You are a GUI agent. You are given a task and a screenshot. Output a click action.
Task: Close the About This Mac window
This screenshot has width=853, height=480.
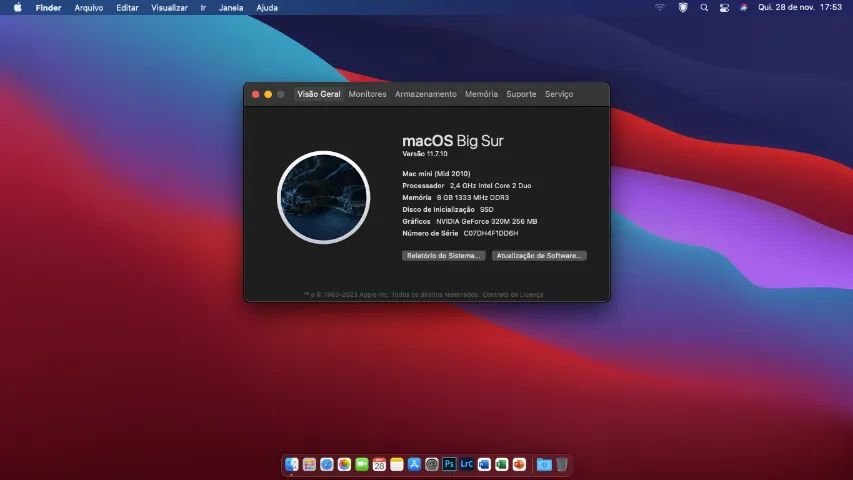click(255, 94)
